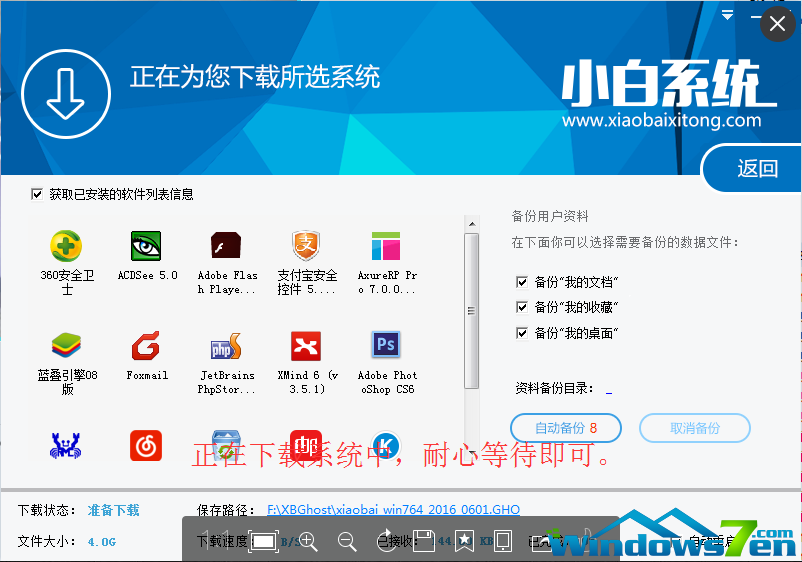Select the 蓝叠引擎08版 stacked-layers icon

(x=67, y=346)
